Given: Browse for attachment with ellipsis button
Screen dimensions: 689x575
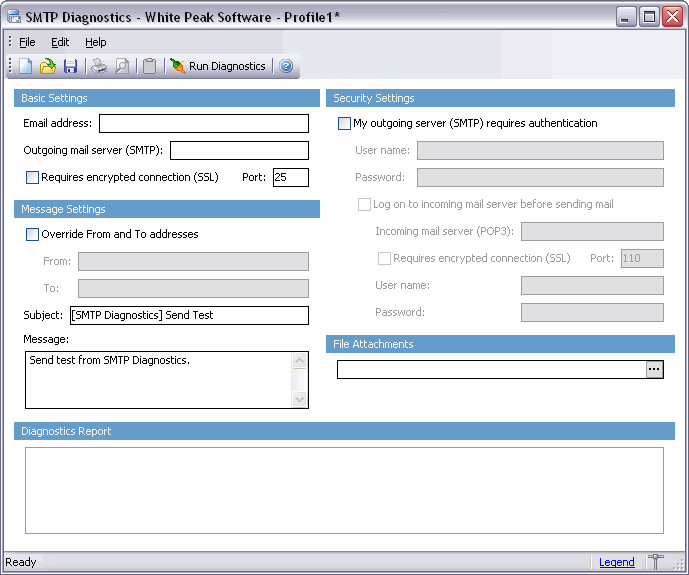Looking at the screenshot, I should 655,369.
